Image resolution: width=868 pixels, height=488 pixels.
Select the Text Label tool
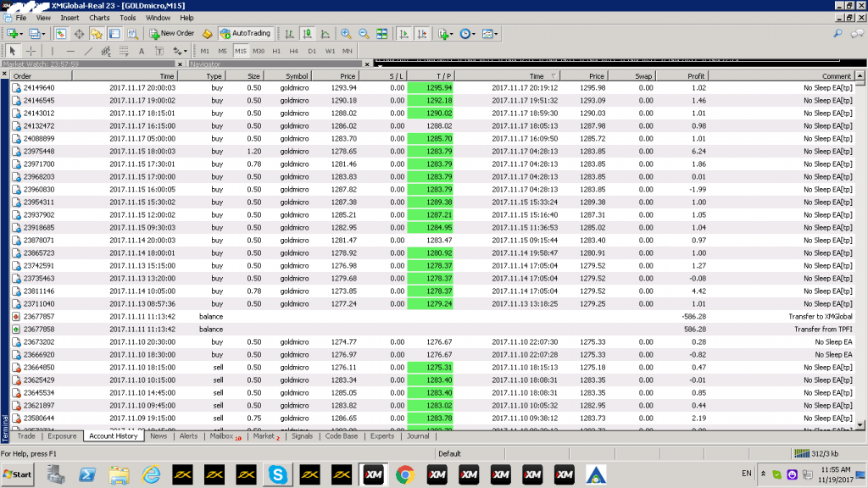pos(159,51)
